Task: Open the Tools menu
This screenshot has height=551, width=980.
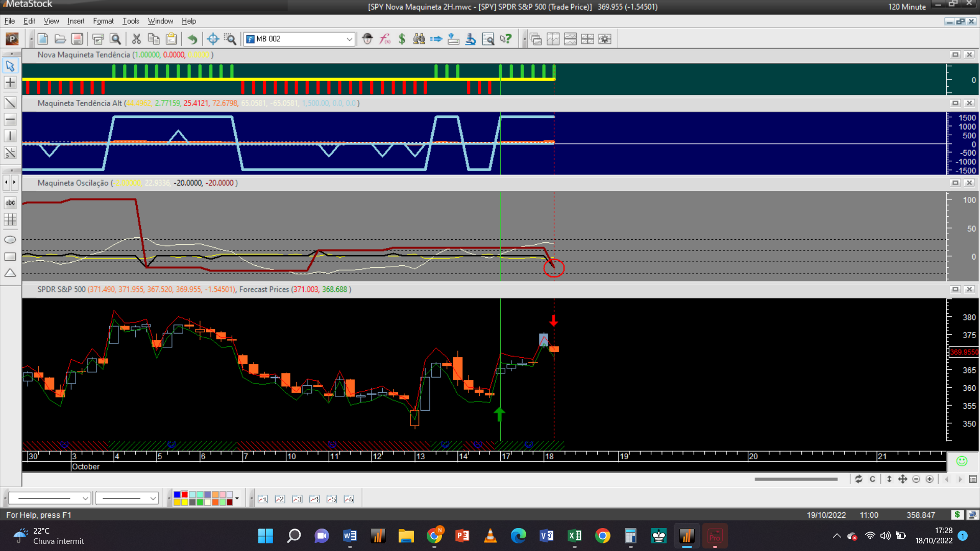Action: [131, 21]
